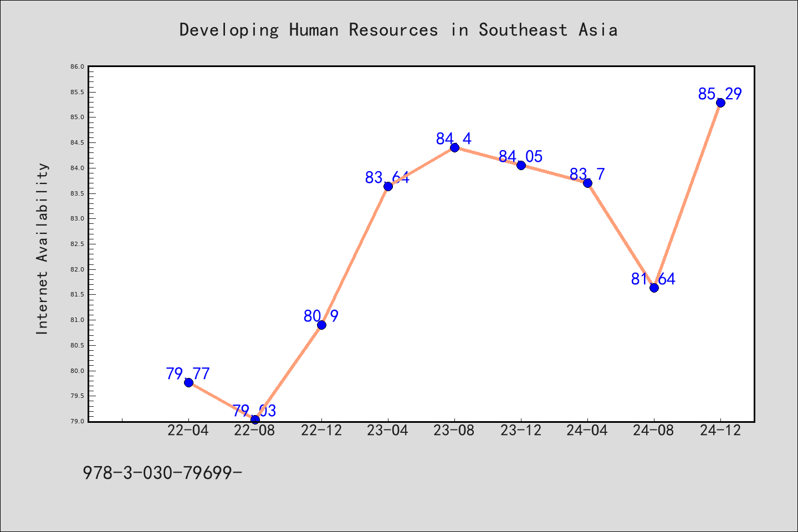Click the '79.0' y-axis tick label
This screenshot has width=798, height=532.
tap(78, 421)
